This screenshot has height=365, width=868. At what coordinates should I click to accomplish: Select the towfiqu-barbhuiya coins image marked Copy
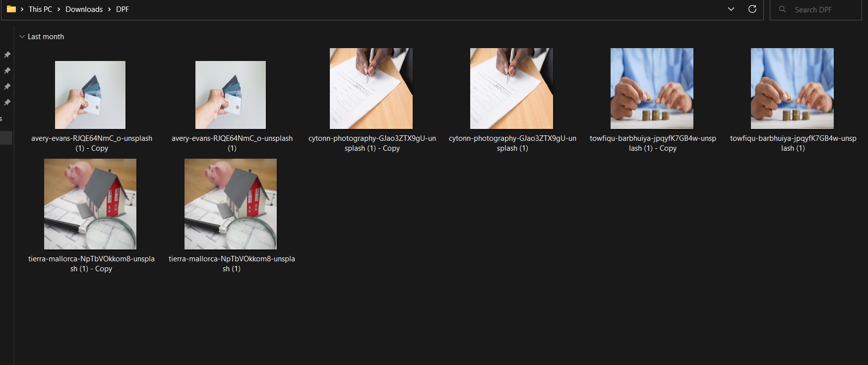(x=652, y=88)
